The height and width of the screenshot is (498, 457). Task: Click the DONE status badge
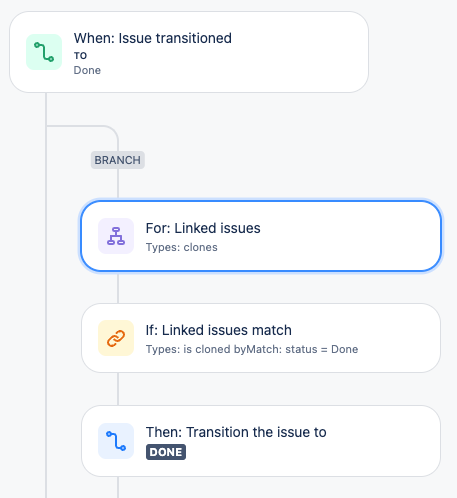[x=166, y=452]
